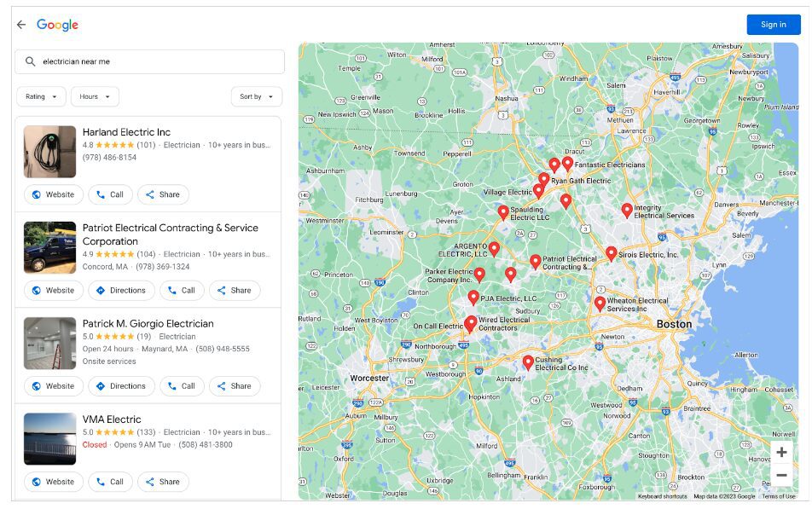812x509 pixels.
Task: Expand the Sort by dropdown
Action: (257, 97)
